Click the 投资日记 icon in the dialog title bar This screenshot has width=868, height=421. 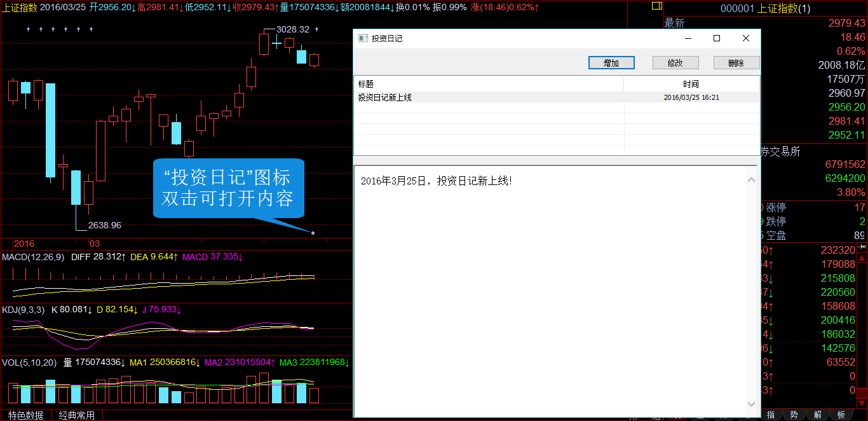363,38
